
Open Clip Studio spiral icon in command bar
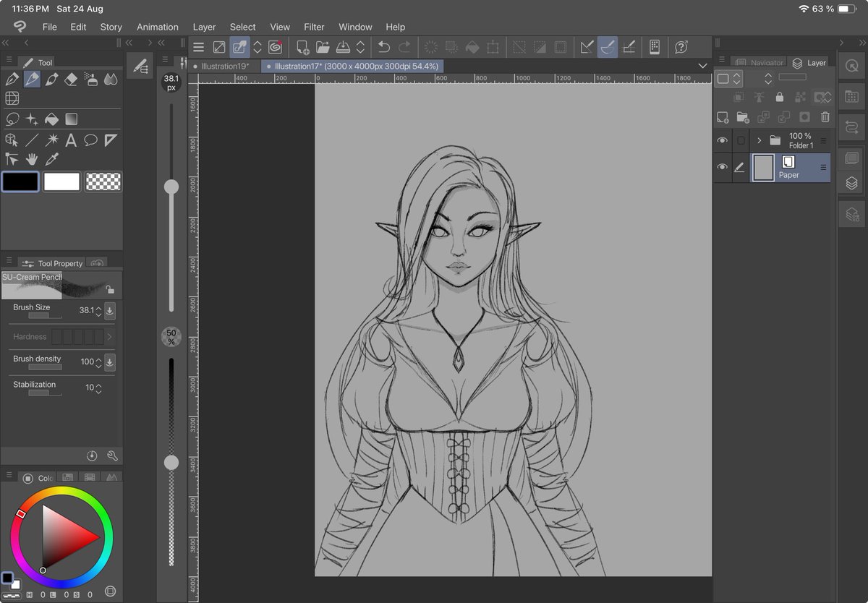pos(275,47)
